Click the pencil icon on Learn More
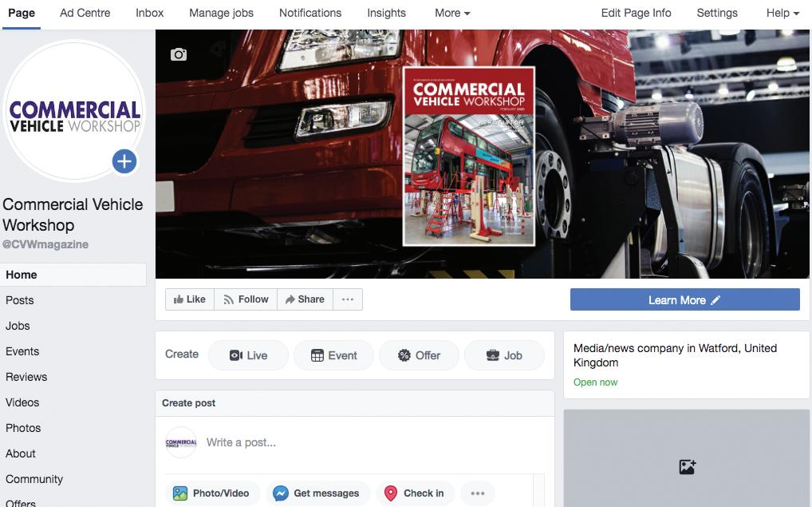Viewport: 812px width, 507px height. 715,300
